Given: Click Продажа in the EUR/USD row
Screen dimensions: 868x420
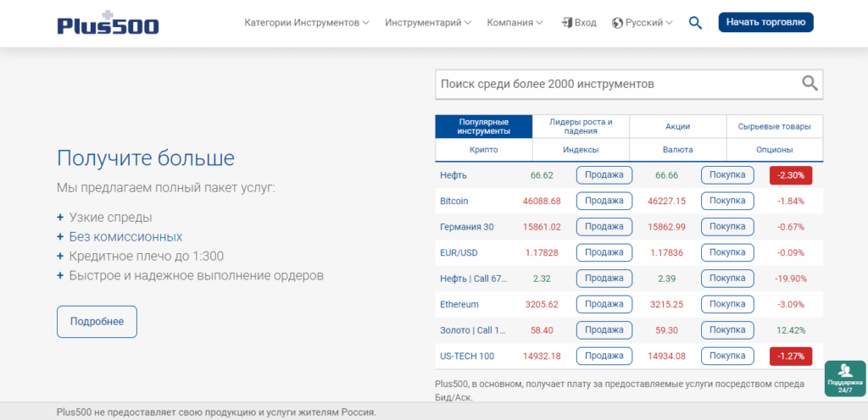Looking at the screenshot, I should click(x=604, y=252).
